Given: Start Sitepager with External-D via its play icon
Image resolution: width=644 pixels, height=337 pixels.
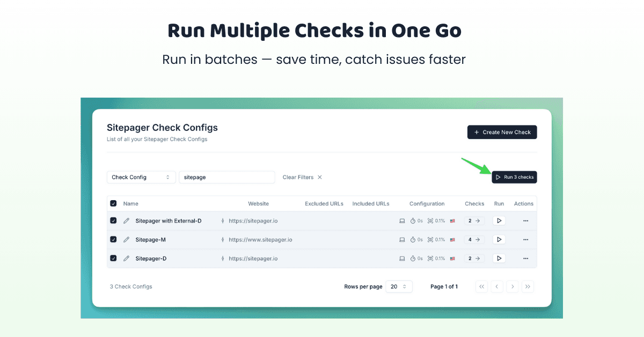Looking at the screenshot, I should [499, 221].
